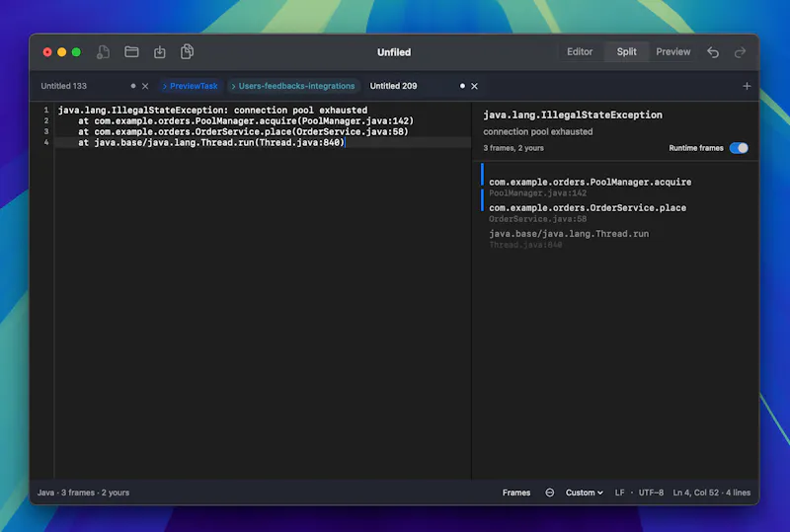Screen dimensions: 790x532
Task: Click editor line 1 exception text
Action: point(212,110)
